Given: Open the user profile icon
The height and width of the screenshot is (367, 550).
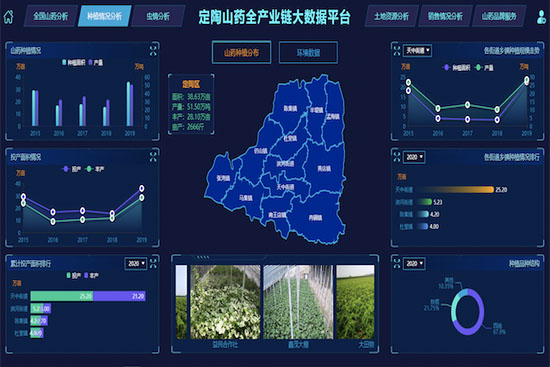Looking at the screenshot, I should click(x=542, y=16).
